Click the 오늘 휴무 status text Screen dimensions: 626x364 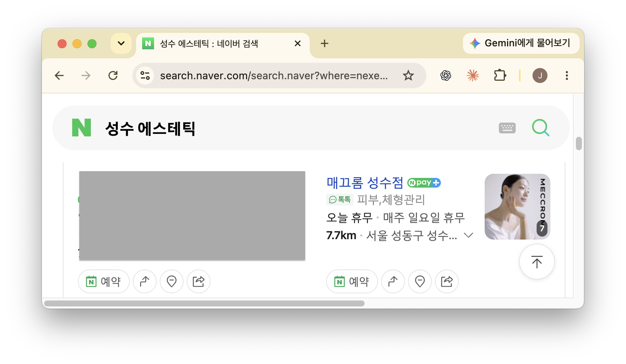(x=349, y=218)
